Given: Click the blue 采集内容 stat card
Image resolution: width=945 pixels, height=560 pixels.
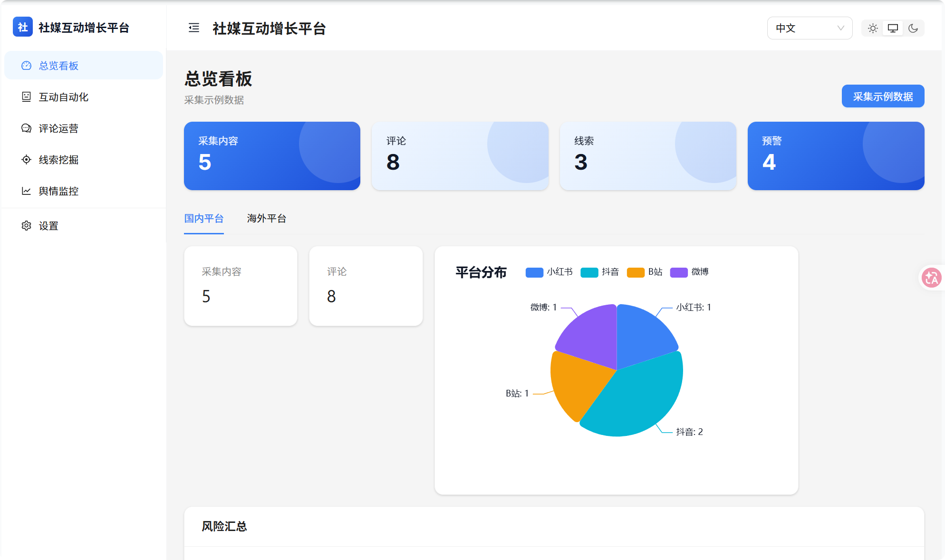Looking at the screenshot, I should click(x=272, y=156).
